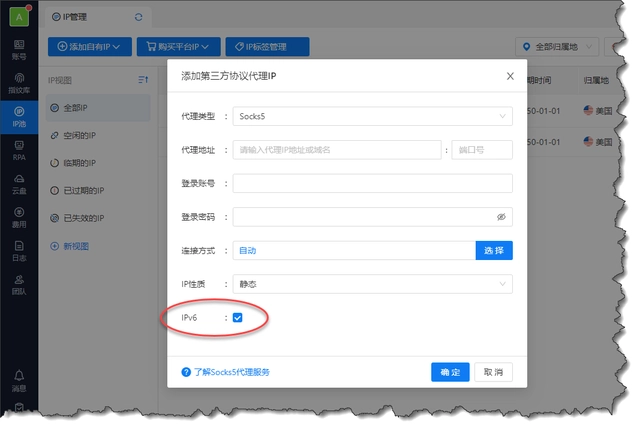Close the 添加第三方协议代理IP dialog
This screenshot has width=640, height=432.
[x=510, y=76]
